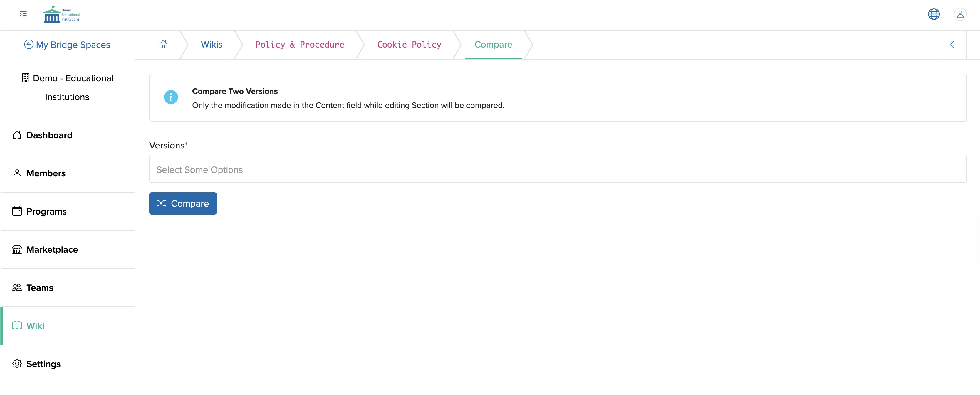Image resolution: width=980 pixels, height=395 pixels.
Task: Navigate to Cookie Policy breadcrumb
Action: point(409,45)
